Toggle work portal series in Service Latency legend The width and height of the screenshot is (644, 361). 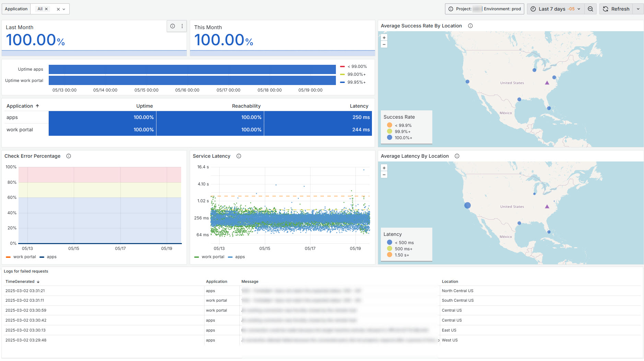[x=212, y=257]
